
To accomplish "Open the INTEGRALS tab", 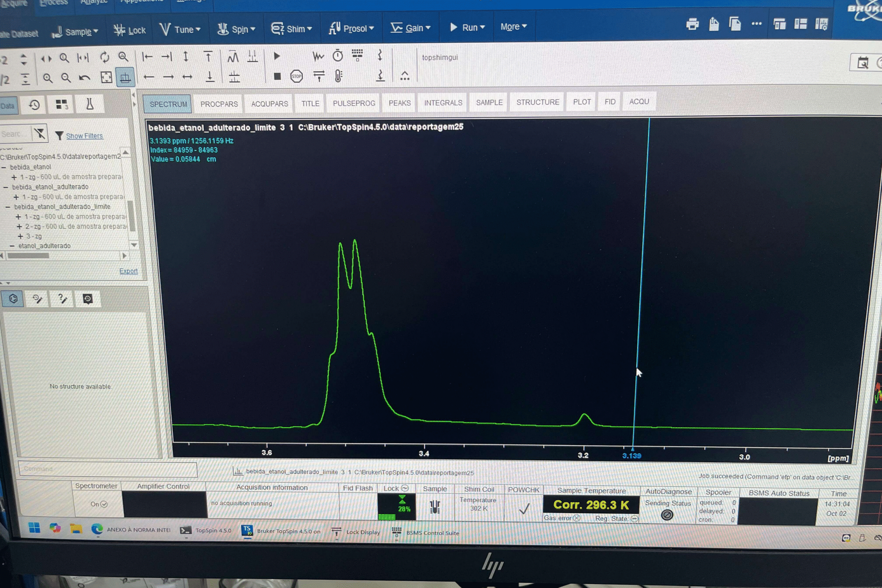I will (443, 103).
